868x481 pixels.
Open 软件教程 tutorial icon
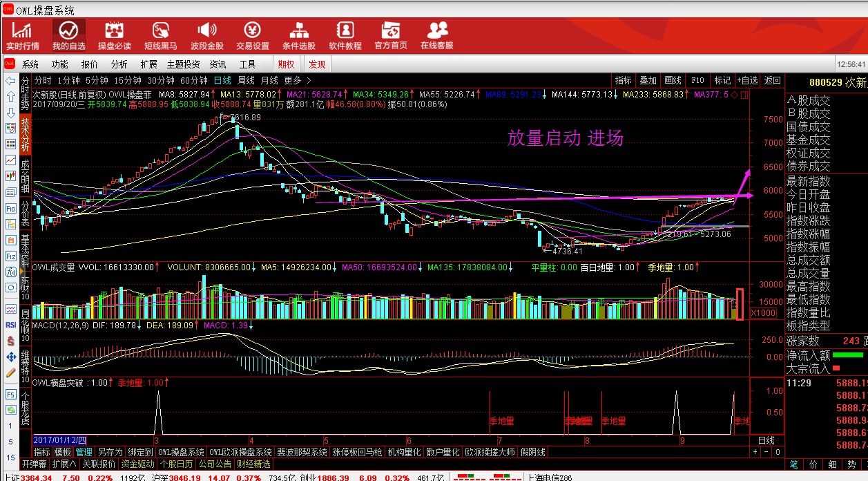pyautogui.click(x=345, y=36)
